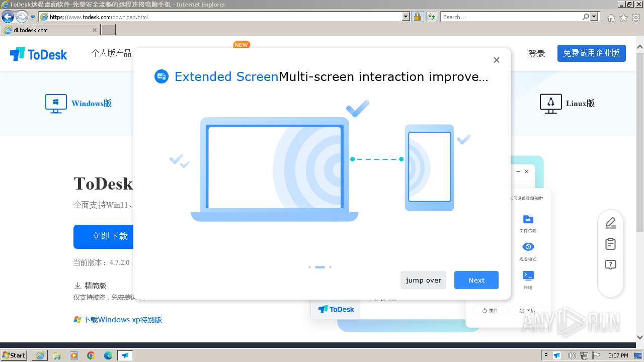Select the first pagination dot
Viewport: 644px width, 362px height.
(x=309, y=267)
